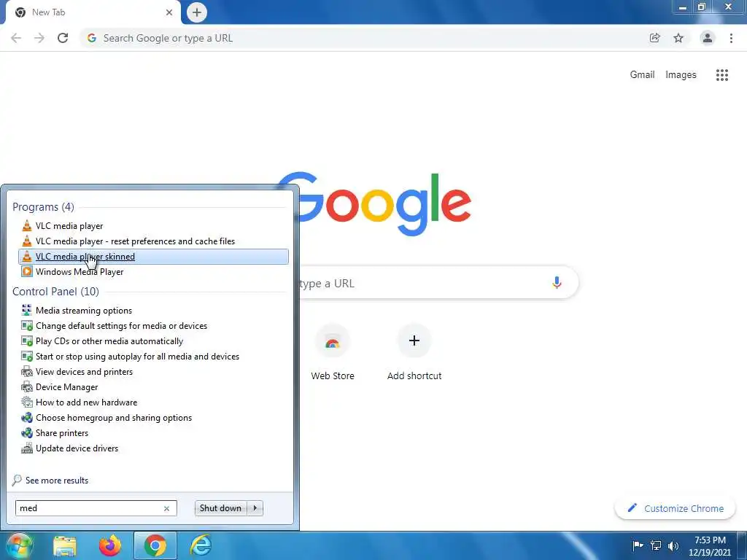Open How to add new hardware
The image size is (747, 560).
click(86, 402)
